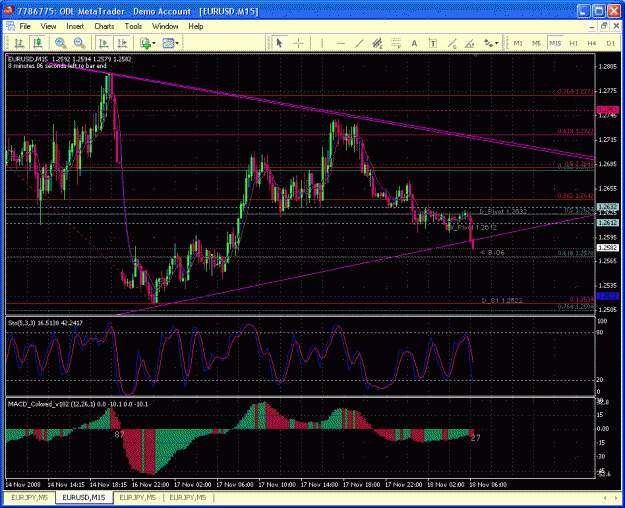Select the text A tool
Screen dimensions: 625x508
tap(414, 43)
